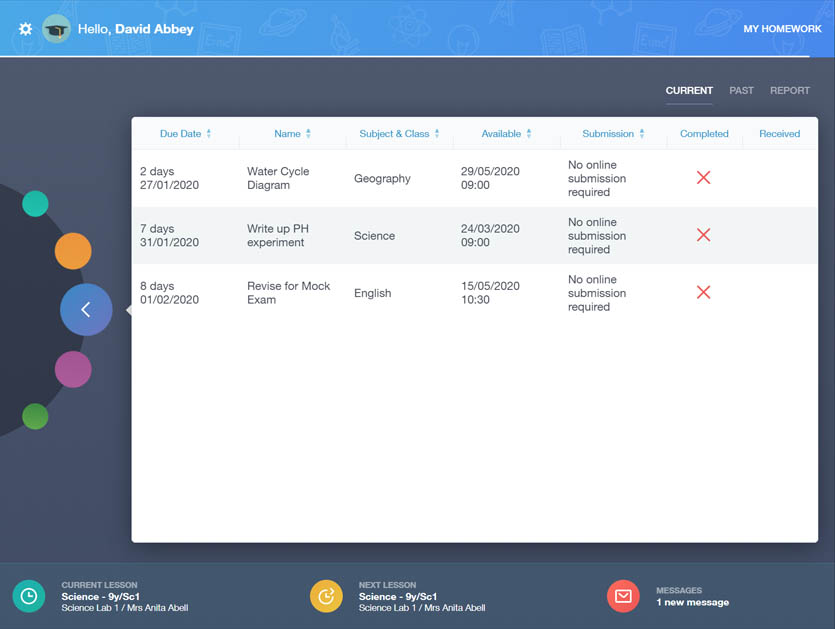The width and height of the screenshot is (835, 629).
Task: Click the green circle in side menu
Action: 35,416
